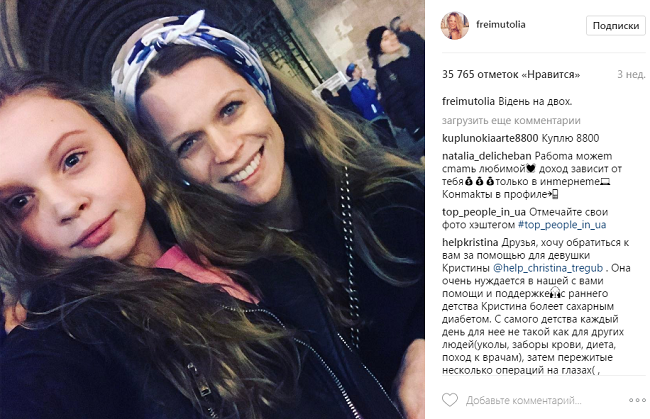650x419 pixels.
Task: Open the three-dots options menu
Action: [x=637, y=400]
